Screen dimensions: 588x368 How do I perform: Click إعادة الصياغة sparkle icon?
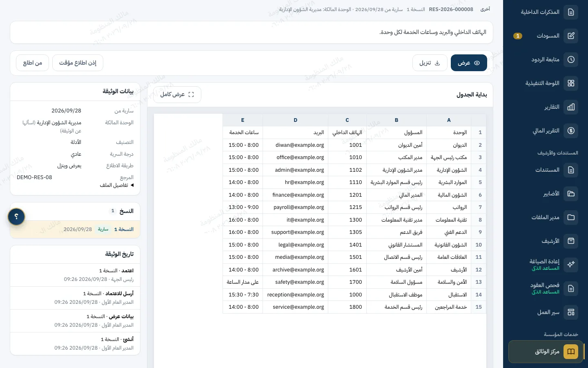[571, 265]
